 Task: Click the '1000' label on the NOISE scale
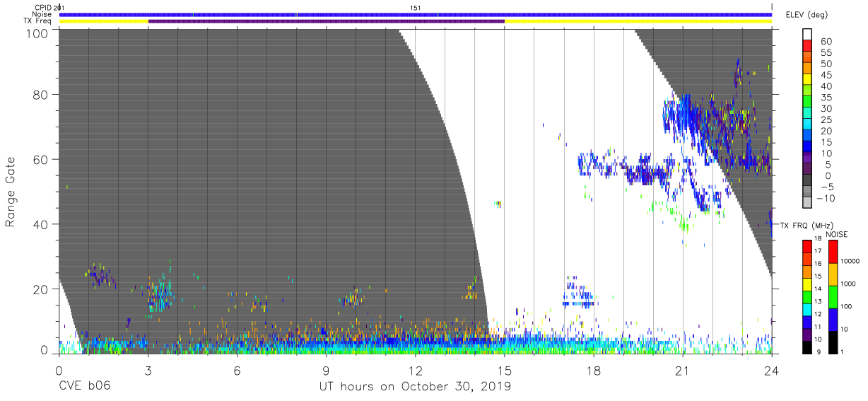pos(850,284)
